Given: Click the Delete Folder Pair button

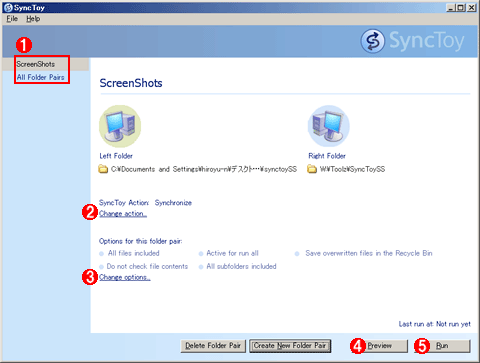Looking at the screenshot, I should pyautogui.click(x=213, y=346).
